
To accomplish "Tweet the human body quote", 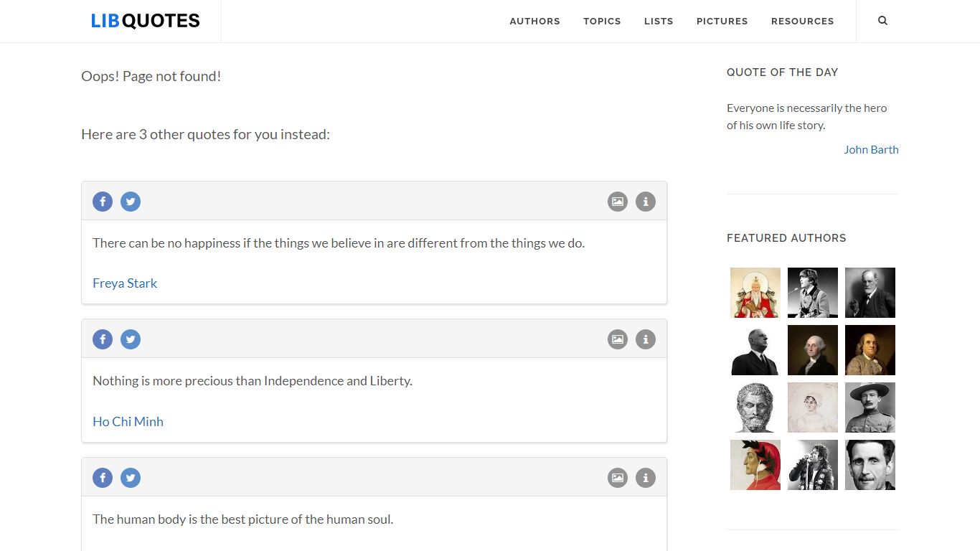I will point(131,478).
